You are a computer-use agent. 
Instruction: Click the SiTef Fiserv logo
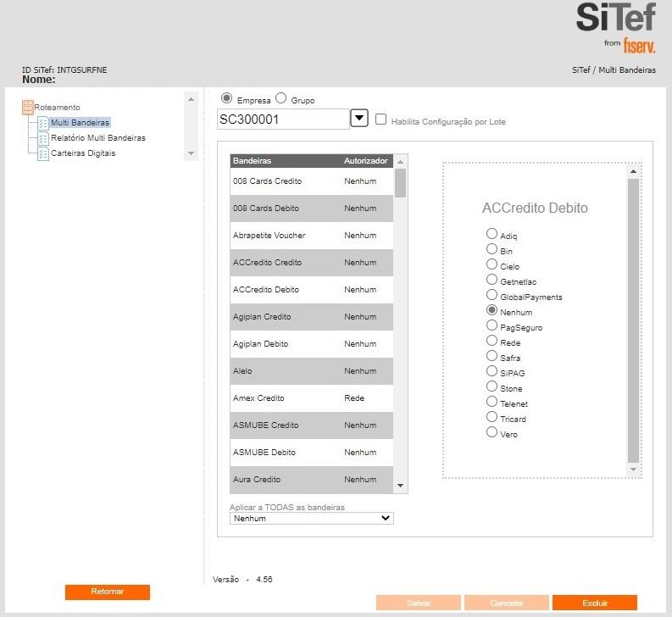click(615, 27)
